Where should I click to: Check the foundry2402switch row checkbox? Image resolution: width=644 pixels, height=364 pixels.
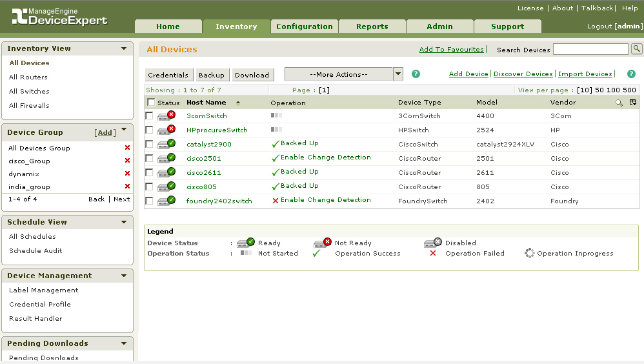click(149, 201)
